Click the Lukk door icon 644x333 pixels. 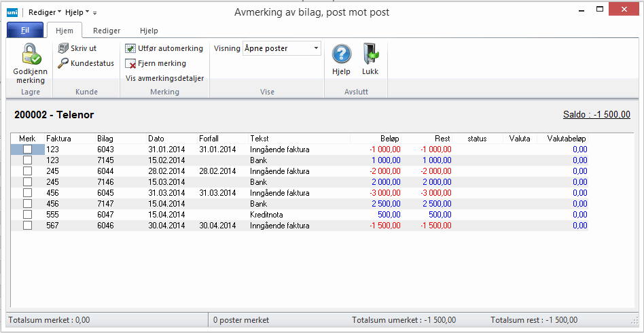[x=370, y=54]
